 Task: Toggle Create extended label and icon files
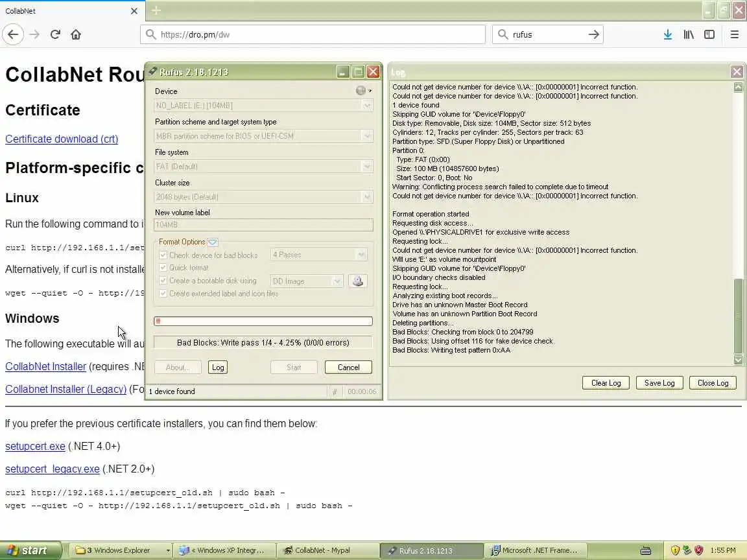tap(163, 294)
